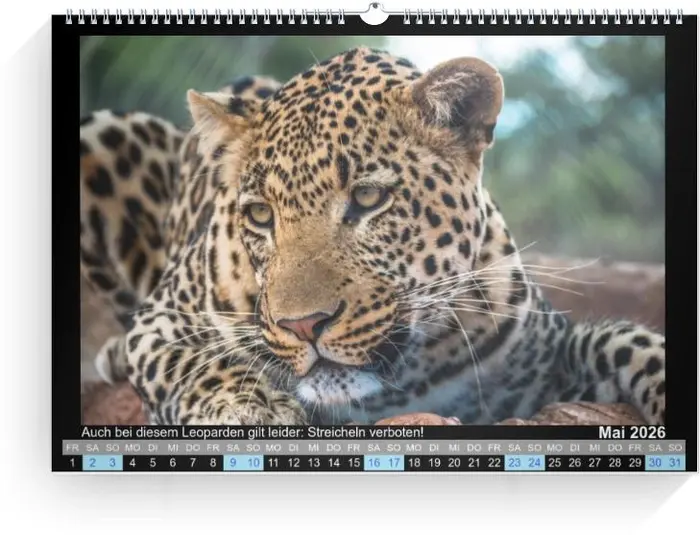Click highlighted Saturday 16
This screenshot has height=535, width=700.
[374, 462]
